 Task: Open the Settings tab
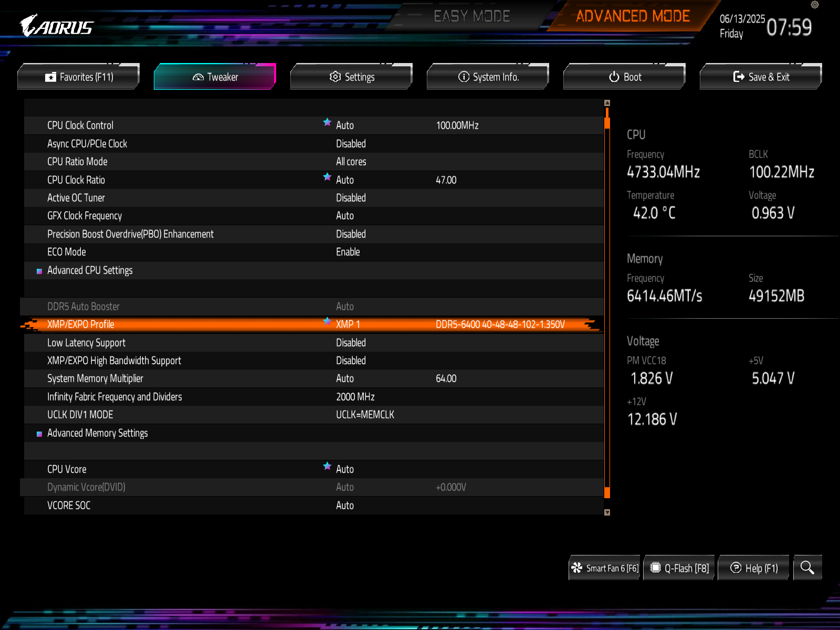pos(352,77)
